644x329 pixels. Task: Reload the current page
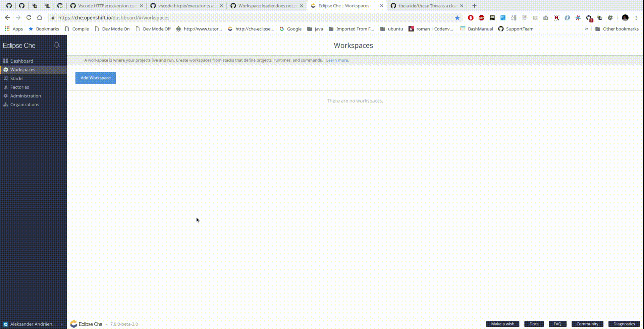point(29,18)
